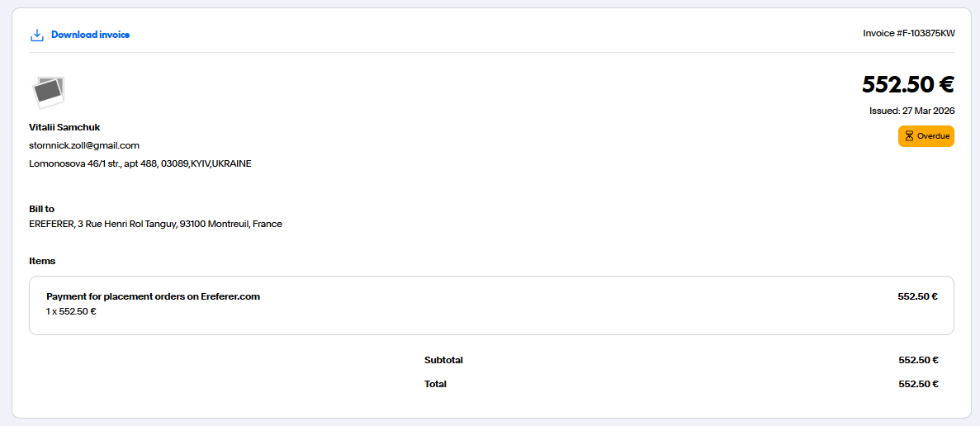This screenshot has height=426, width=980.
Task: Click the Issued: 27 Mar 2026 date
Action: point(911,111)
